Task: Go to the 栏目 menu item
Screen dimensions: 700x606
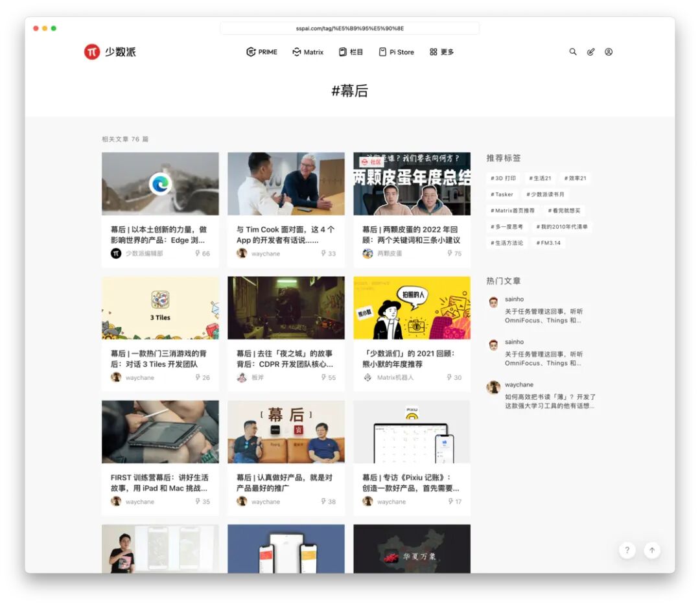Action: [x=351, y=52]
